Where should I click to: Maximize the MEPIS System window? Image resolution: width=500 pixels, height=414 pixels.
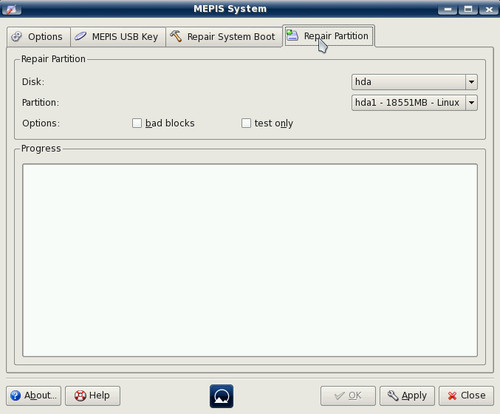pyautogui.click(x=468, y=9)
